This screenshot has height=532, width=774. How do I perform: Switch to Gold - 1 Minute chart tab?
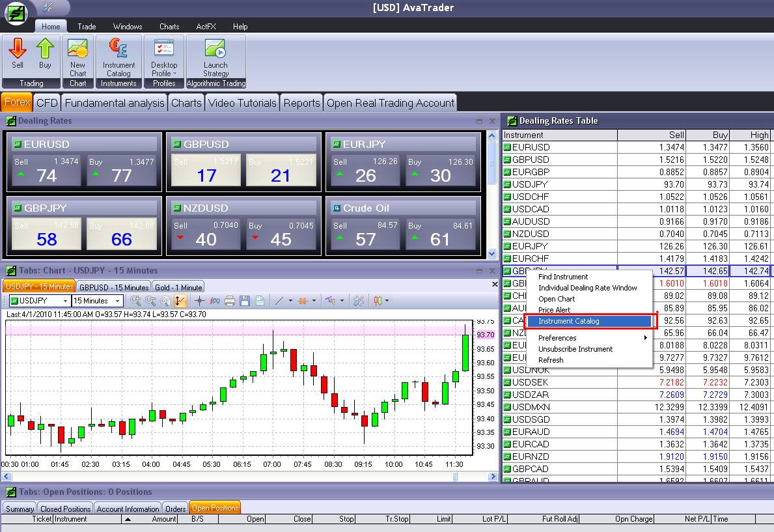178,287
